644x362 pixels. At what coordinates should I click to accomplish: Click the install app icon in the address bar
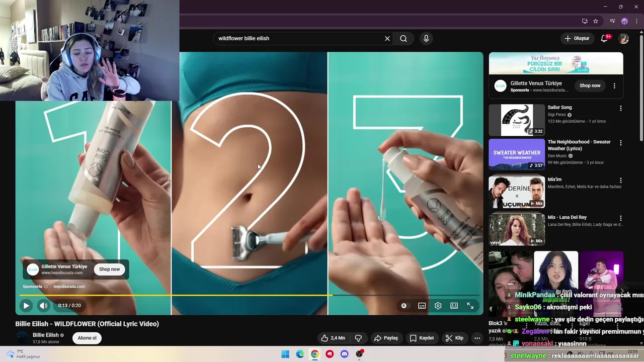coord(585,21)
